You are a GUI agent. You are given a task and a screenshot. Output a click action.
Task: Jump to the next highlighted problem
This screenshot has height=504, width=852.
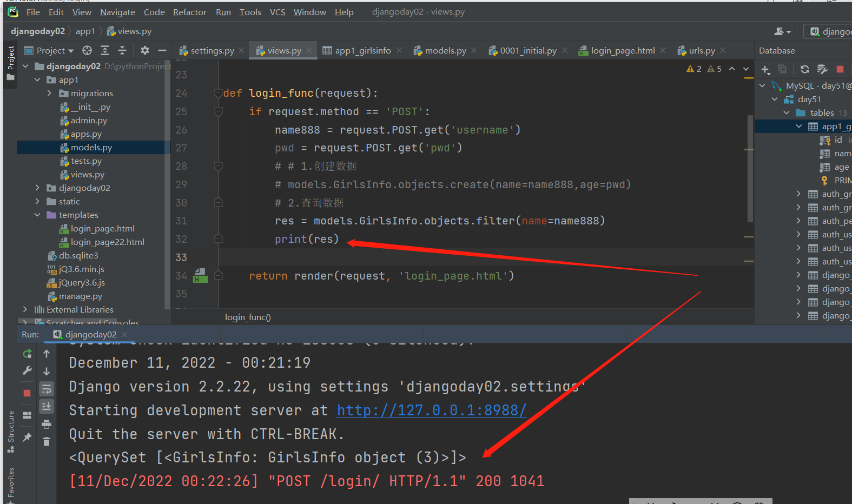pyautogui.click(x=746, y=69)
